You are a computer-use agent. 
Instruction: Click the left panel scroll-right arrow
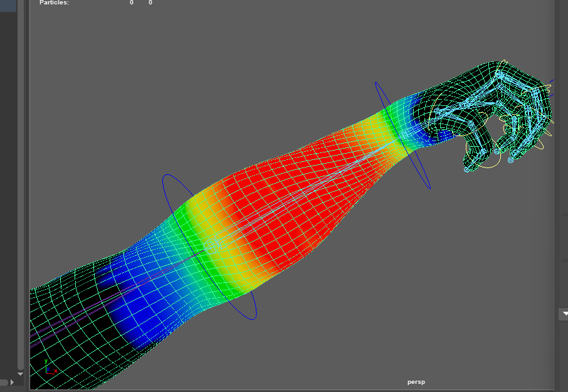pos(12,382)
